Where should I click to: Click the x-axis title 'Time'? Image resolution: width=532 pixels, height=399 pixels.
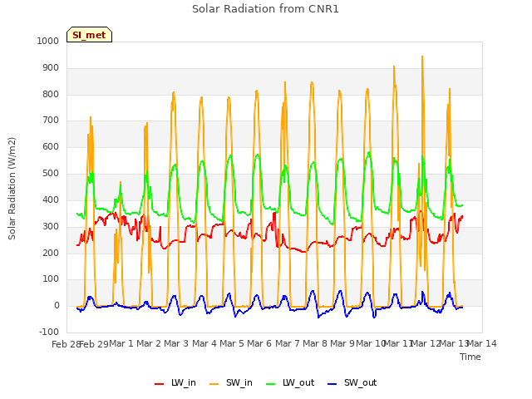pos(470,357)
